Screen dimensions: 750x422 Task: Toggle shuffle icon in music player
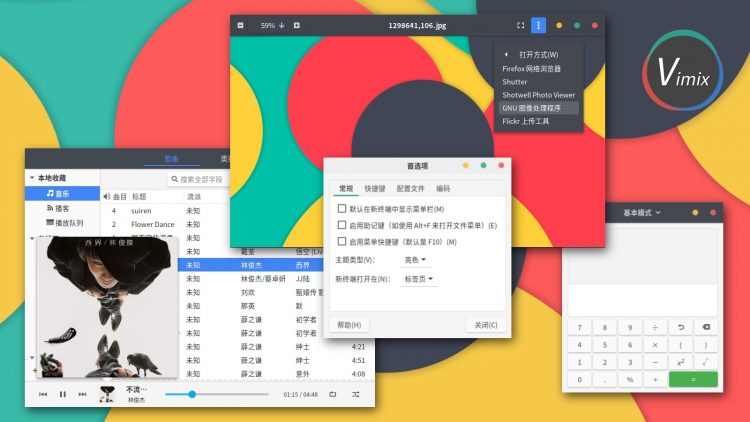click(x=355, y=394)
